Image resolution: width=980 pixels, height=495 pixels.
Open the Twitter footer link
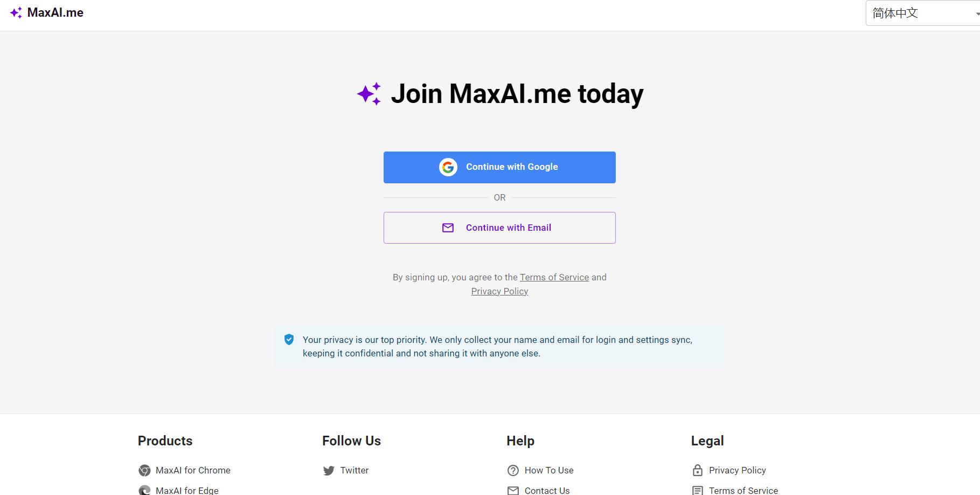coord(355,470)
